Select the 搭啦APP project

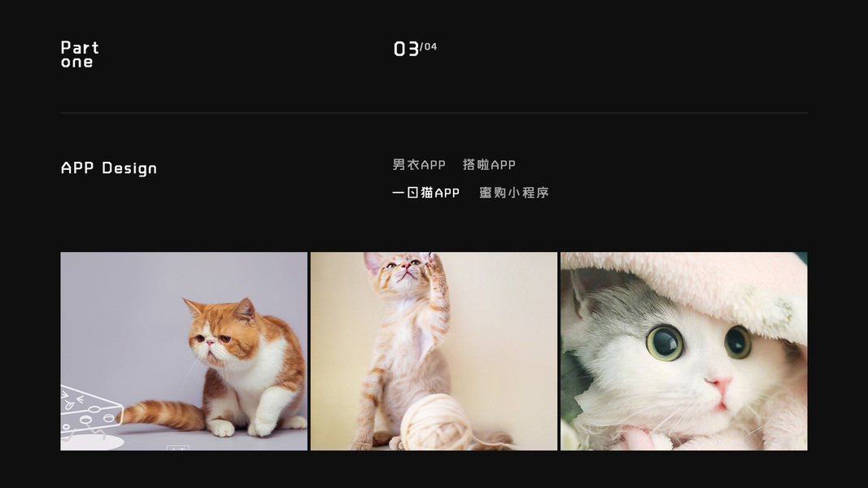click(490, 165)
